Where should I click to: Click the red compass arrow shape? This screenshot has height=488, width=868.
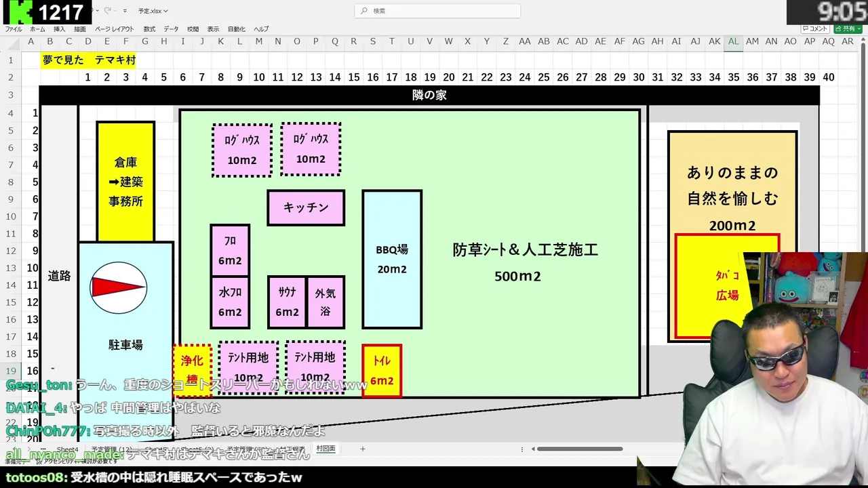(119, 288)
